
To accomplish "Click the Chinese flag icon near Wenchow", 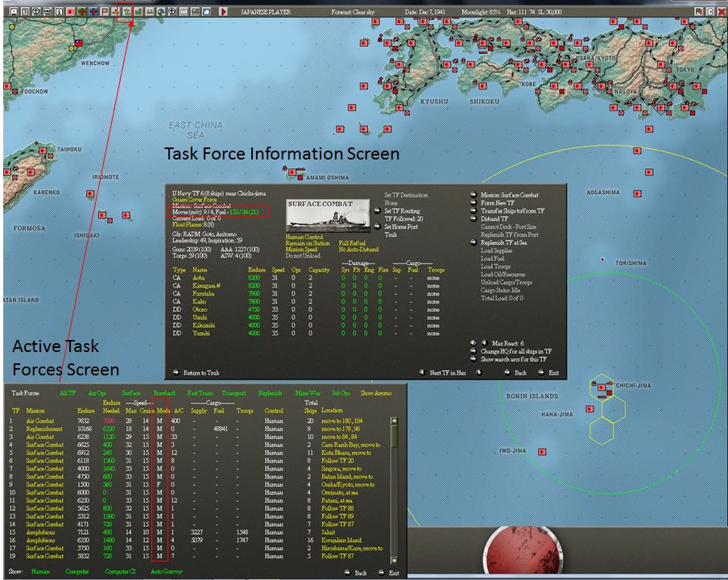I will point(78,43).
